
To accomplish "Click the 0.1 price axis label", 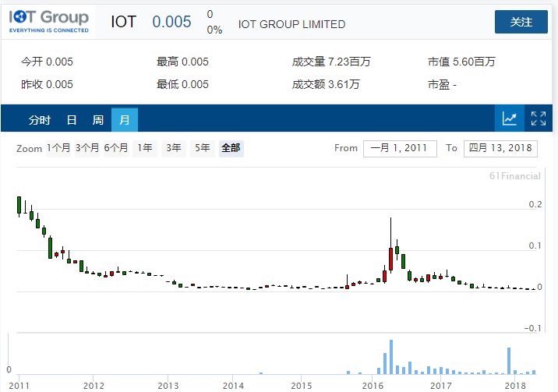I will [535, 245].
